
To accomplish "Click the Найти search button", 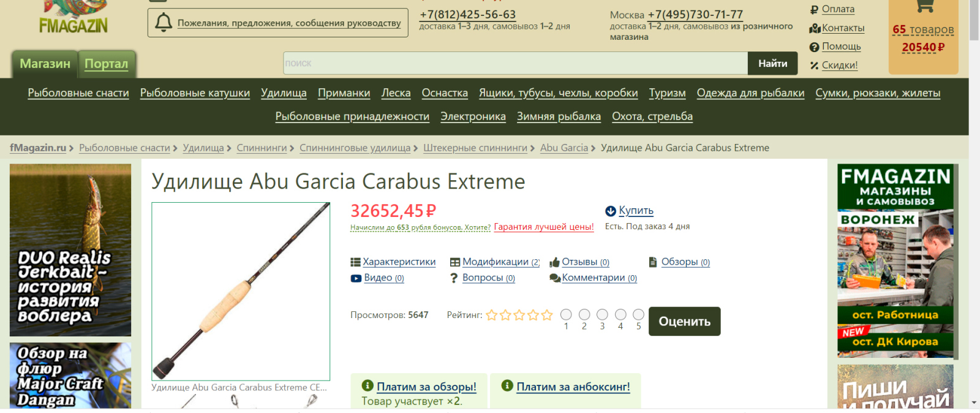I will 772,63.
